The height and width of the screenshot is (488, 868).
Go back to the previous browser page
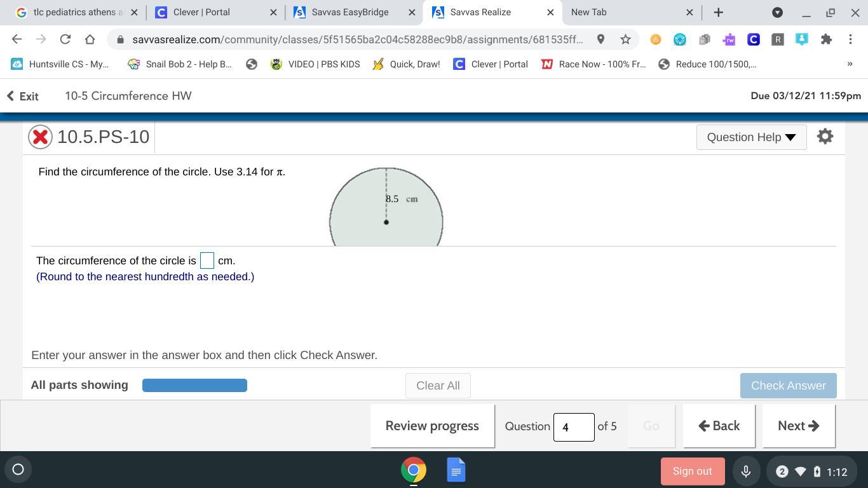[17, 39]
